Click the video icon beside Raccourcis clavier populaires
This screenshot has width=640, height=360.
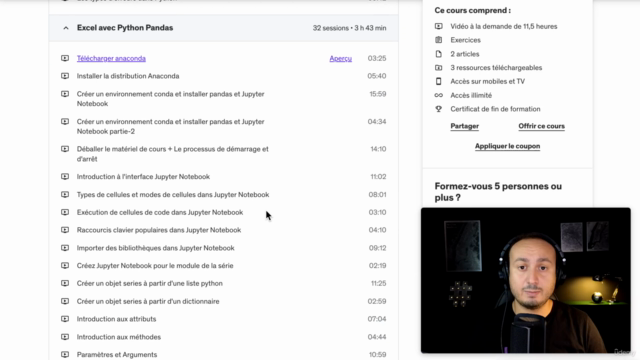coord(65,230)
